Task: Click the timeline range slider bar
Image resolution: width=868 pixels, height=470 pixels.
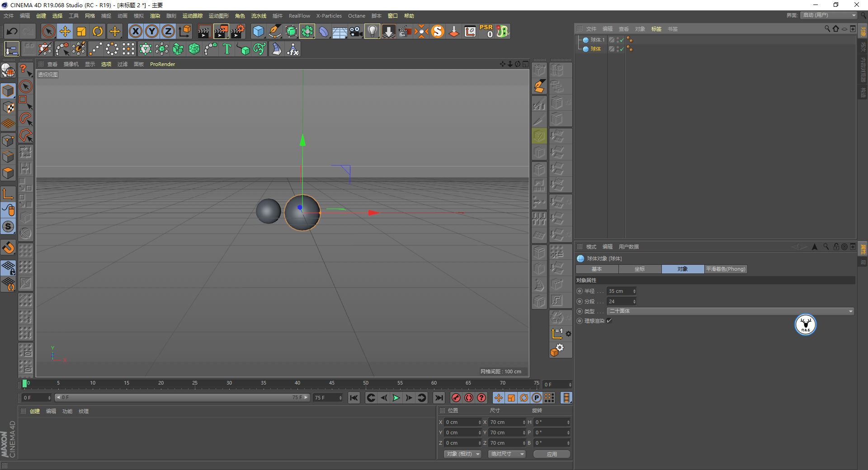Action: click(182, 398)
